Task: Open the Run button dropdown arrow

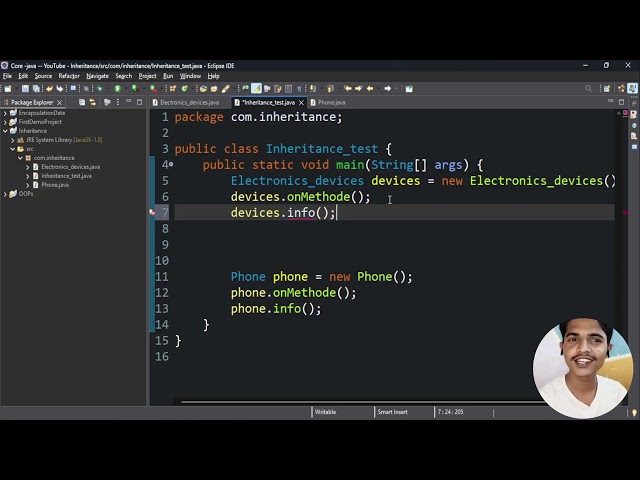Action: click(125, 89)
